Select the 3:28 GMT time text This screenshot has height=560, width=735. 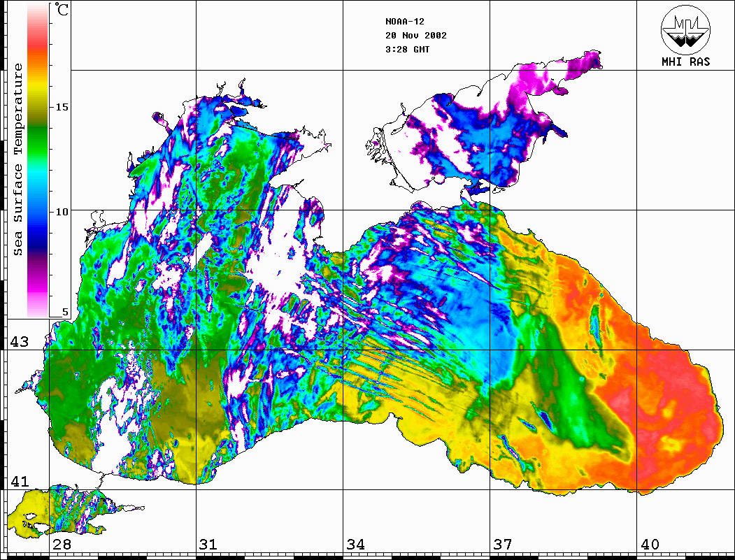click(407, 50)
